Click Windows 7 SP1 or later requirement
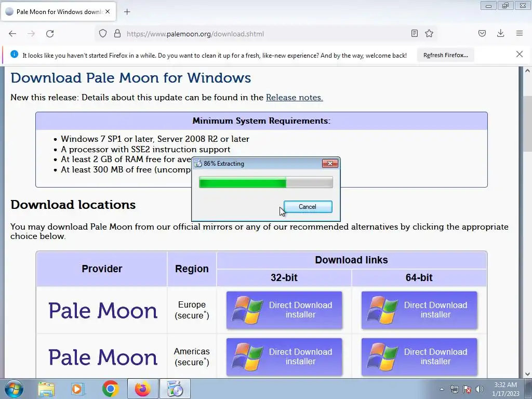The width and height of the screenshot is (532, 399). coord(155,139)
